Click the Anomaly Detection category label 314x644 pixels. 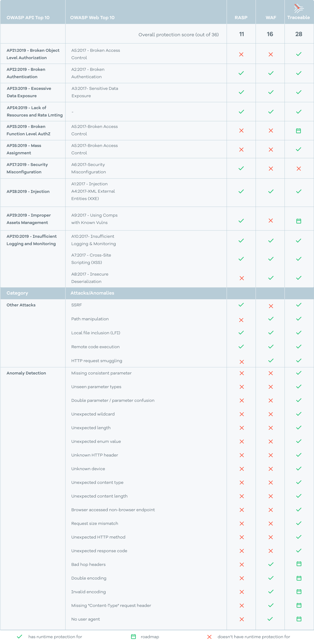click(26, 373)
